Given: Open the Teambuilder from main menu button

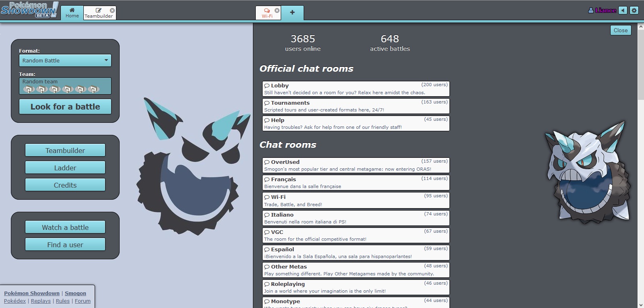Looking at the screenshot, I should click(65, 150).
